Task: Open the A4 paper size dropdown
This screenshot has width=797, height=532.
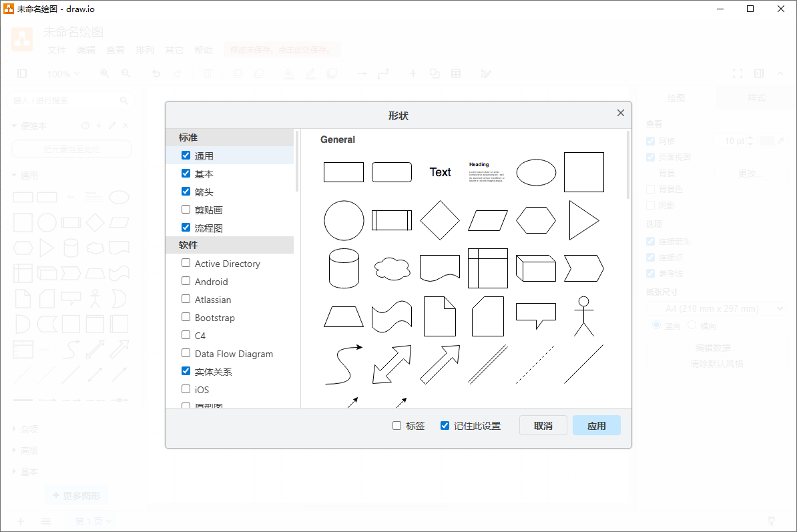Action: click(x=716, y=308)
